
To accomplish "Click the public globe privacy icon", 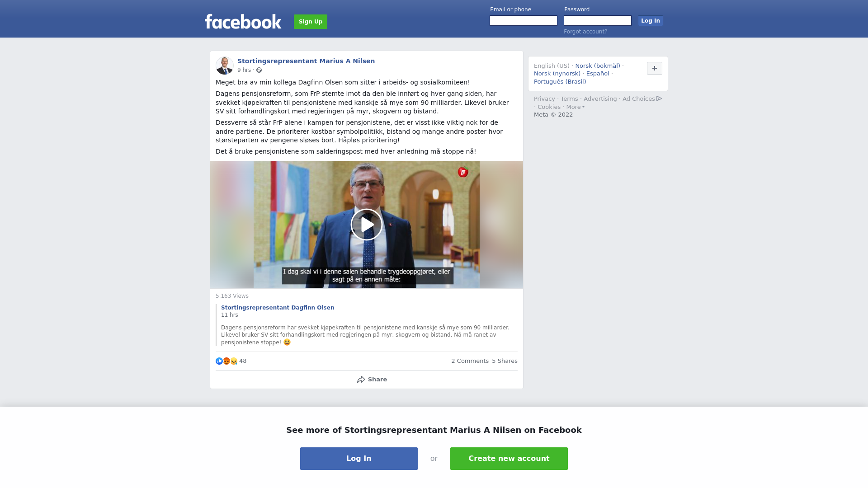I will pos(259,70).
